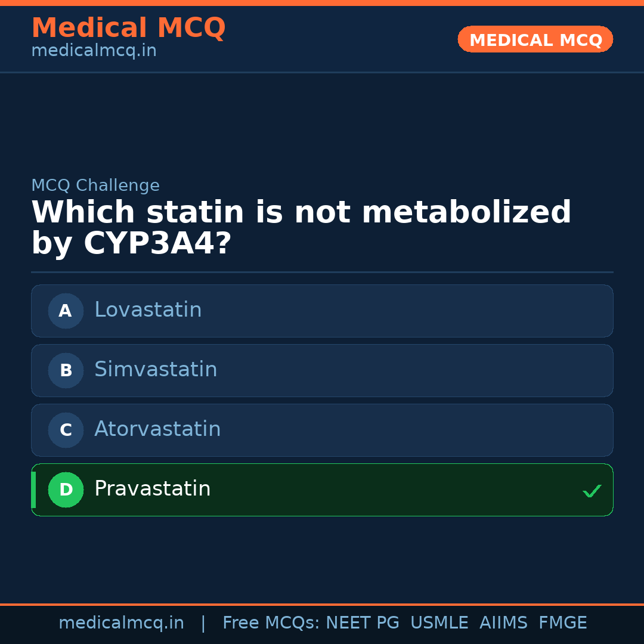Select the Lovastatin answer text
644x644 pixels.
click(x=148, y=310)
